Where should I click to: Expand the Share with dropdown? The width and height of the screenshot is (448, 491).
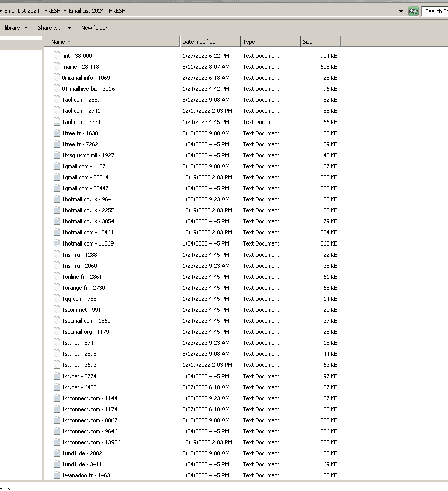pyautogui.click(x=55, y=28)
